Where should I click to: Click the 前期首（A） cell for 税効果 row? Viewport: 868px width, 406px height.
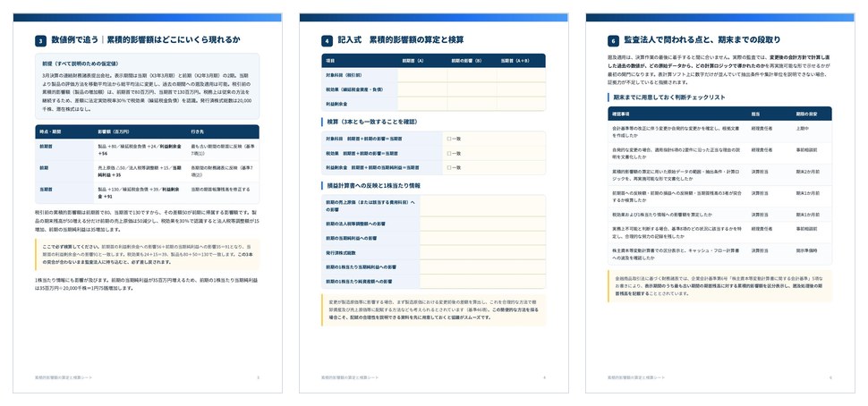421,89
